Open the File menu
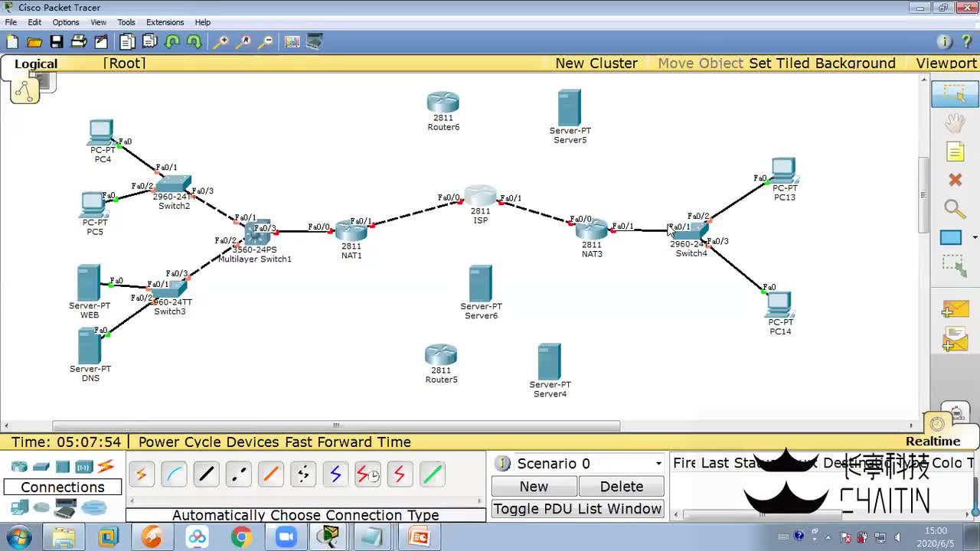The image size is (980, 551). [11, 22]
